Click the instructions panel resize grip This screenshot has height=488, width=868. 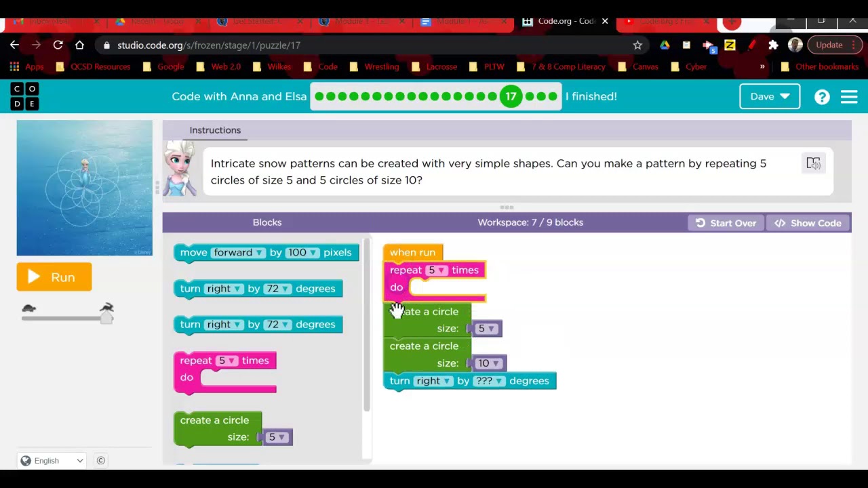pyautogui.click(x=507, y=207)
